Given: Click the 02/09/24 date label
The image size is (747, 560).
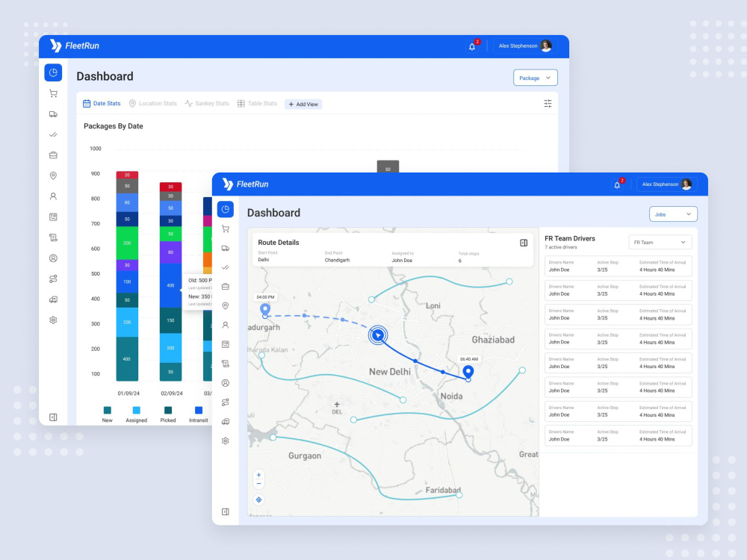Looking at the screenshot, I should point(172,393).
